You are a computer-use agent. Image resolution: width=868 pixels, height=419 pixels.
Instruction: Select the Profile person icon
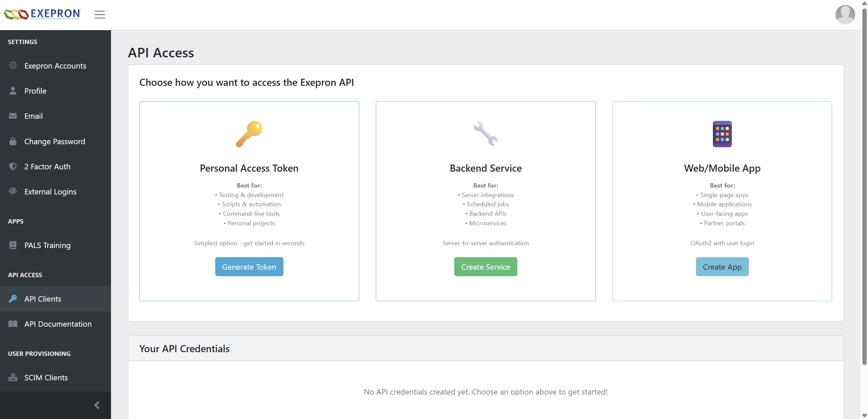(x=13, y=91)
